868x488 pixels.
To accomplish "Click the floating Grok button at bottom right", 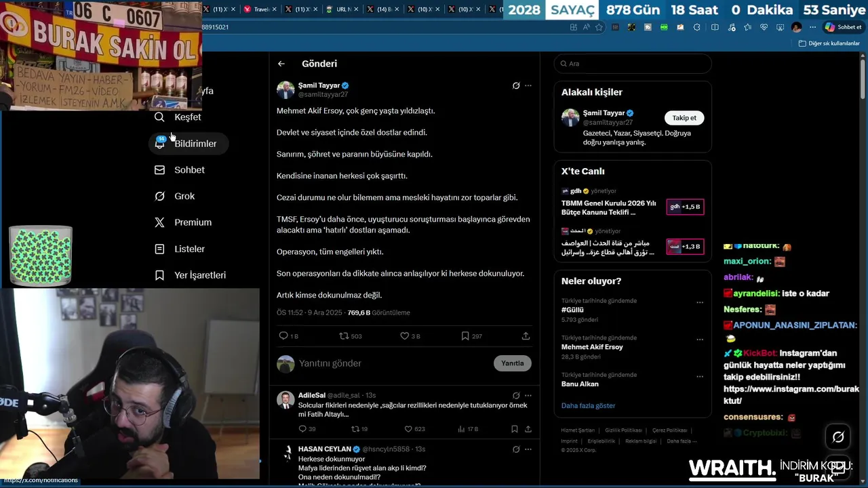I will tap(838, 437).
